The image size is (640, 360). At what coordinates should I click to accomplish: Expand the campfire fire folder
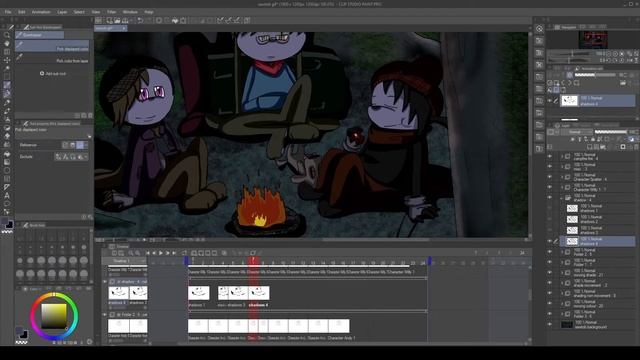562,156
